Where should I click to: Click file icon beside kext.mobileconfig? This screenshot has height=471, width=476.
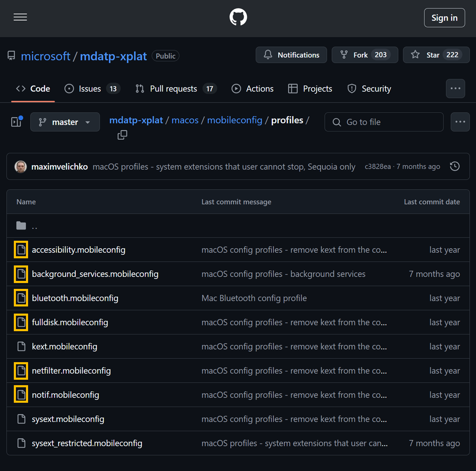pyautogui.click(x=21, y=346)
